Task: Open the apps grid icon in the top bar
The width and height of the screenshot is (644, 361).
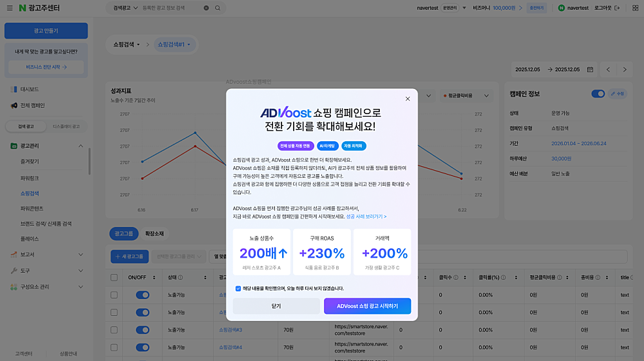Action: pyautogui.click(x=635, y=8)
